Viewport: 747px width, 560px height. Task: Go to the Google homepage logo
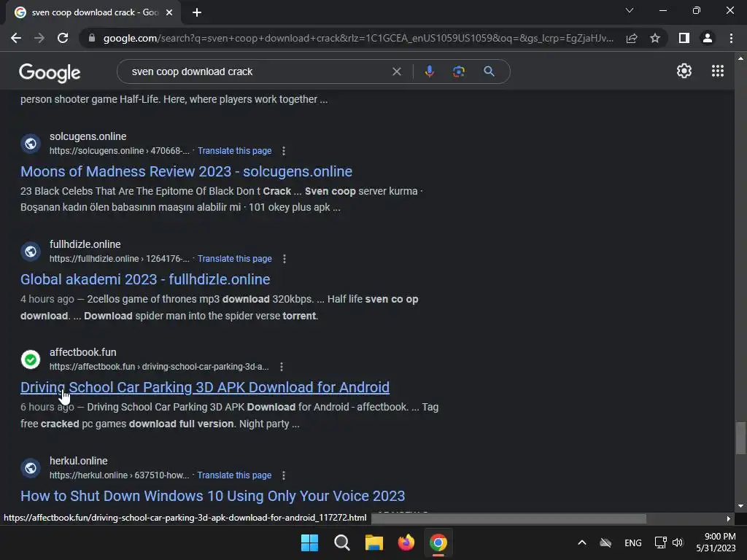click(50, 72)
